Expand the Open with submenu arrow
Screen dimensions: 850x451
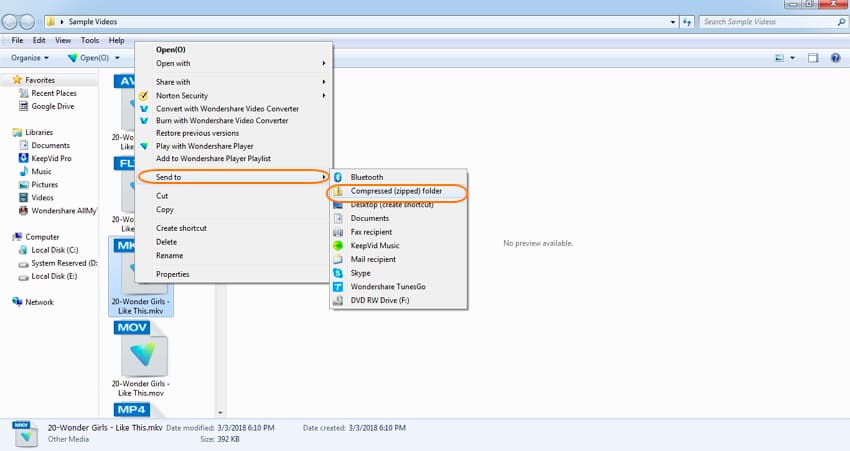[324, 63]
